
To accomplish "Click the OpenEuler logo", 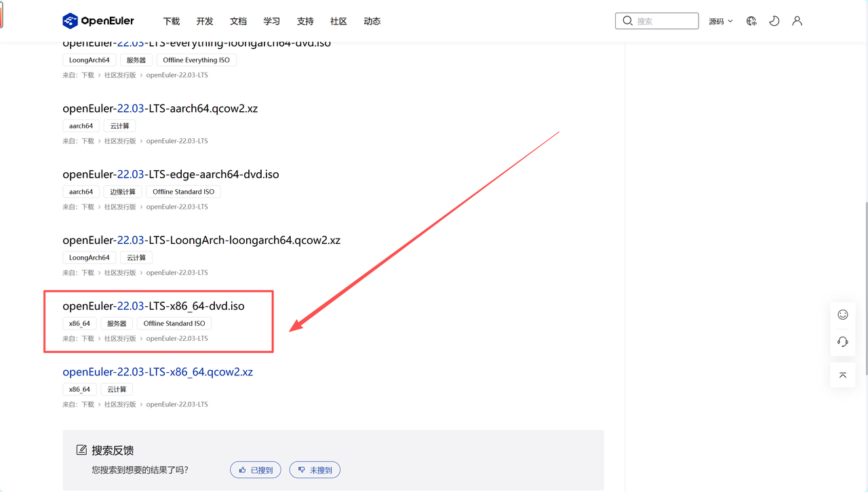I will click(x=98, y=21).
